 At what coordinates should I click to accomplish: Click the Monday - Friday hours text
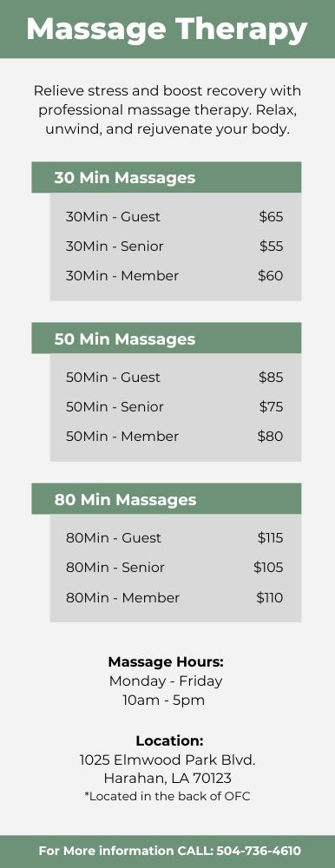(166, 681)
